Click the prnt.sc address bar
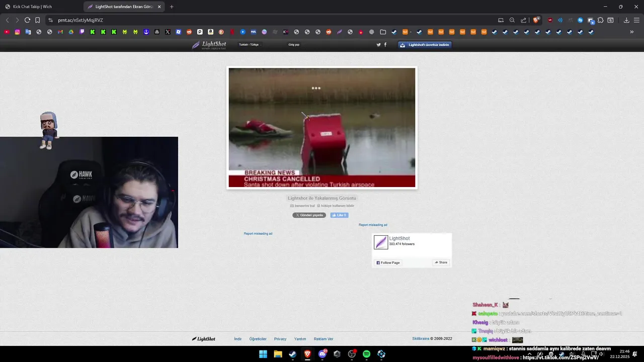The height and width of the screenshot is (362, 644). coord(272,20)
